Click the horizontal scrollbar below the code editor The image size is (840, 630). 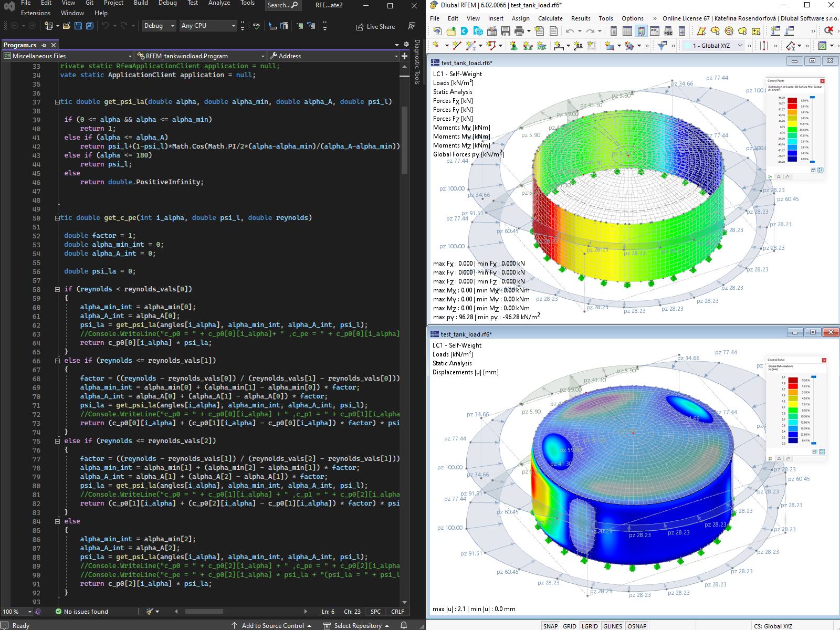205,611
